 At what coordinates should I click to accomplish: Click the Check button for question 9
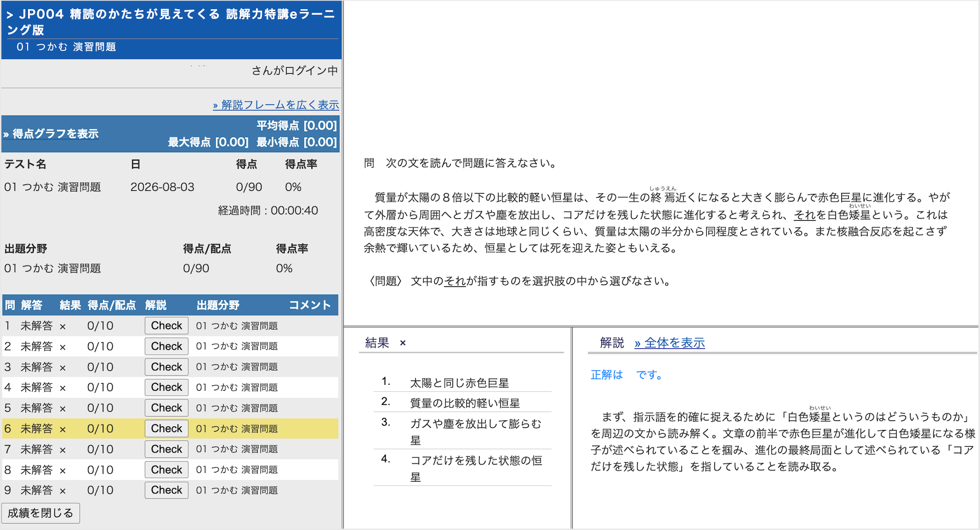(x=166, y=490)
